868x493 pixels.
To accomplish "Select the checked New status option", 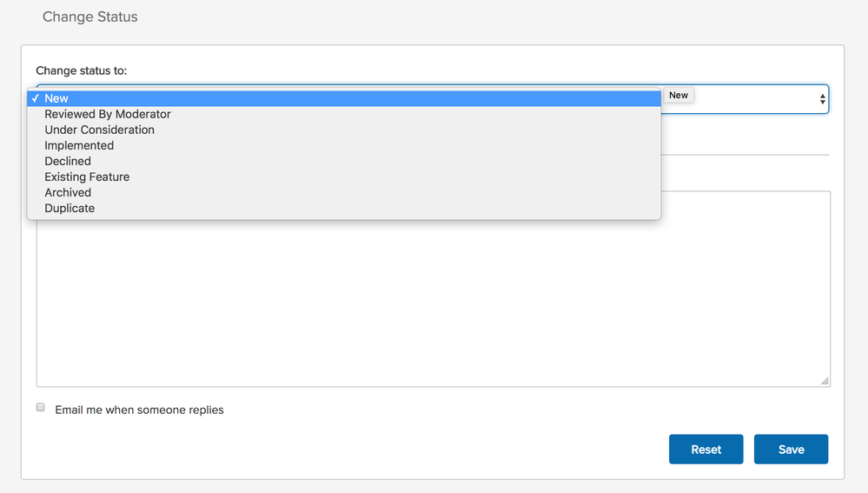I will [344, 98].
